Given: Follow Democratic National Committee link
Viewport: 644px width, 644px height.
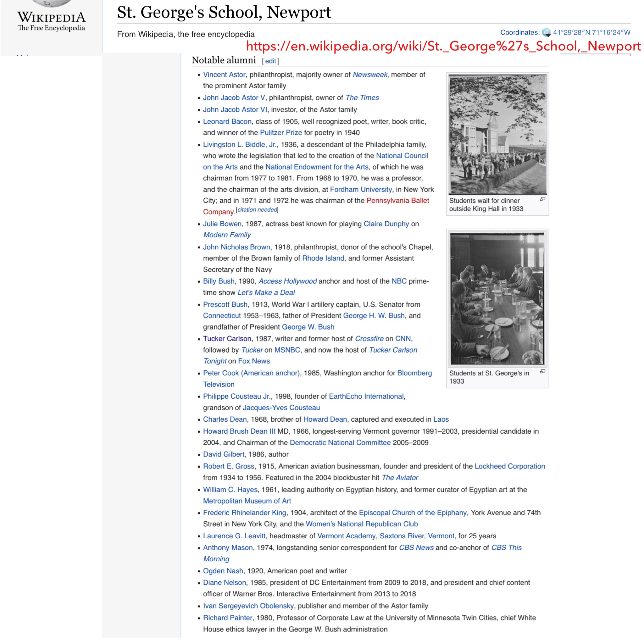Looking at the screenshot, I should 340,443.
